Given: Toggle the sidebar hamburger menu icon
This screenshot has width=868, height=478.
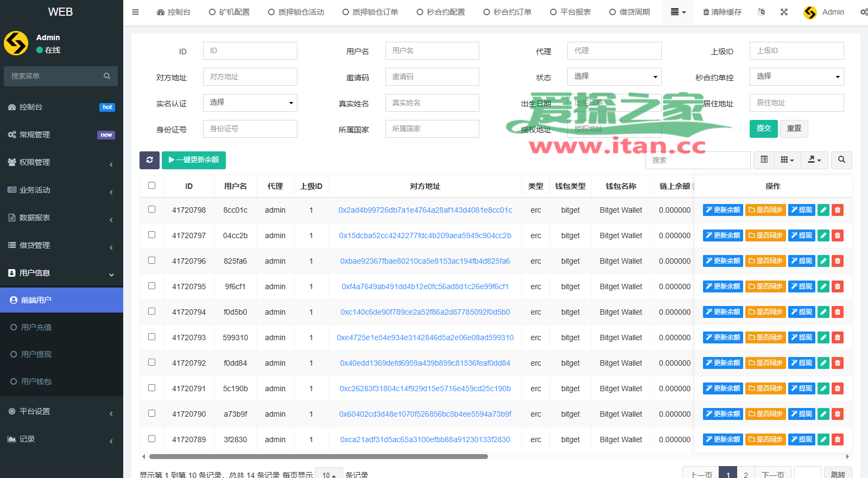Looking at the screenshot, I should [x=136, y=12].
